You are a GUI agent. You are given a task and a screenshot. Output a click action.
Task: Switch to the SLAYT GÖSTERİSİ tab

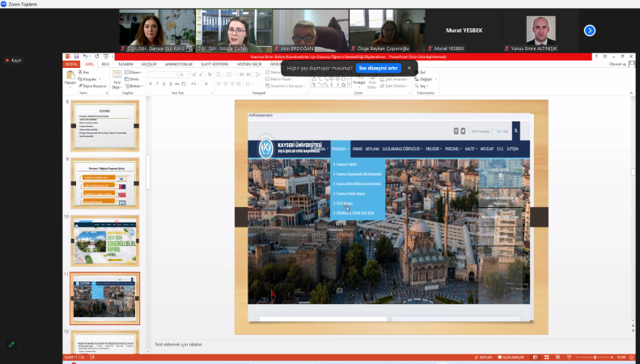214,64
